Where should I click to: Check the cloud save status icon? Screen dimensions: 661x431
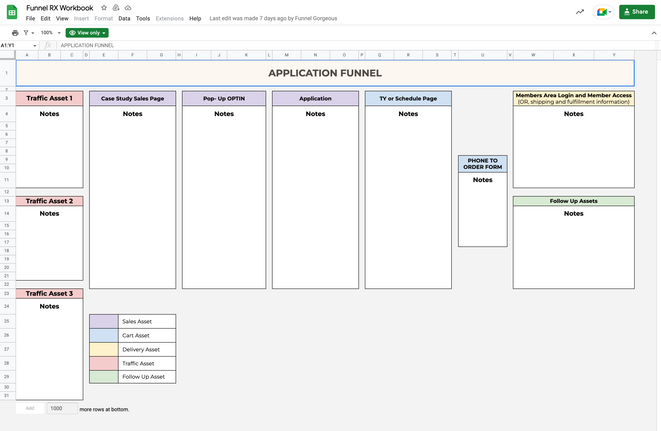(x=128, y=7)
